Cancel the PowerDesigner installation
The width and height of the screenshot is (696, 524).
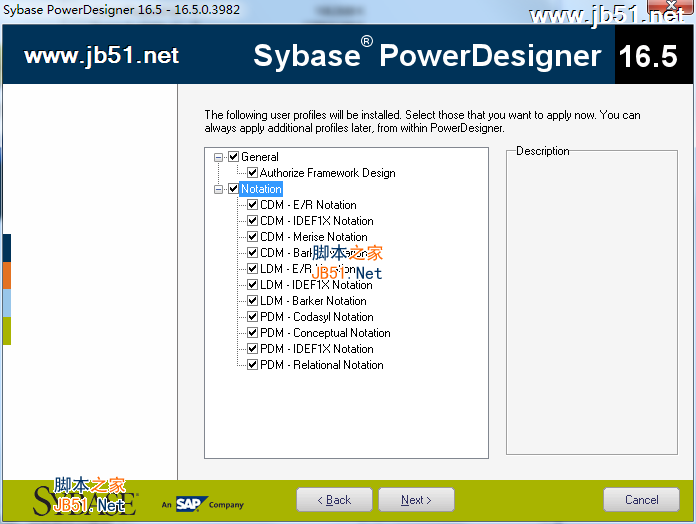pyautogui.click(x=641, y=500)
